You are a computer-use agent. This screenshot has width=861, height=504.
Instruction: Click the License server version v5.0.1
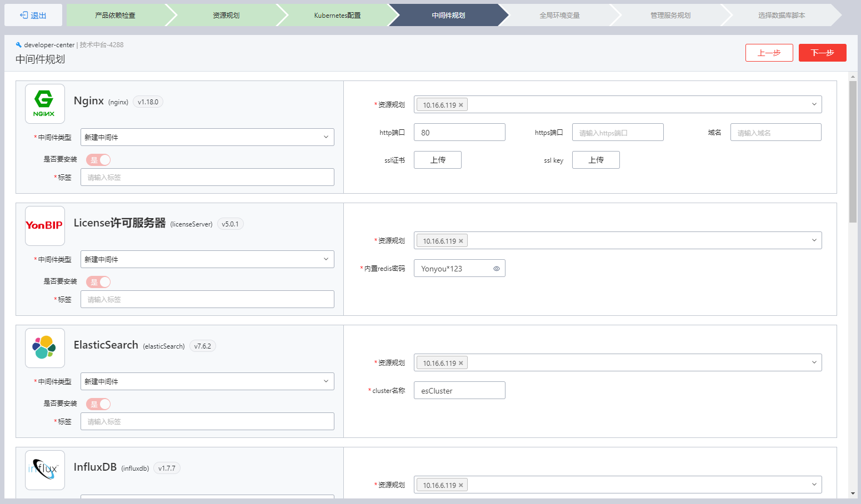point(230,224)
